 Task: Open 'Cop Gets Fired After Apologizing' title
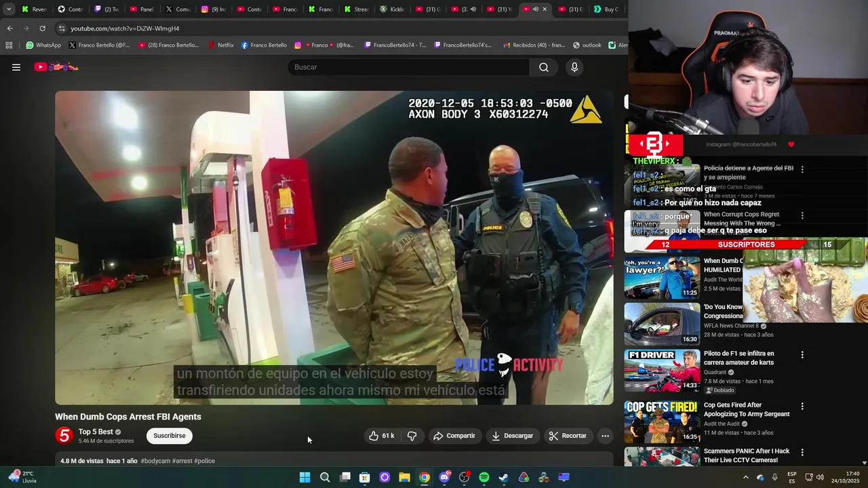click(747, 409)
